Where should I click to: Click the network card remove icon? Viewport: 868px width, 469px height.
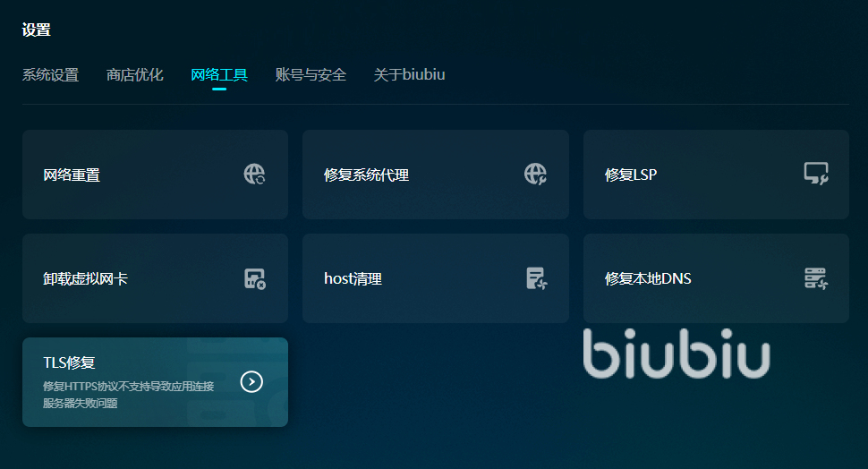[255, 278]
